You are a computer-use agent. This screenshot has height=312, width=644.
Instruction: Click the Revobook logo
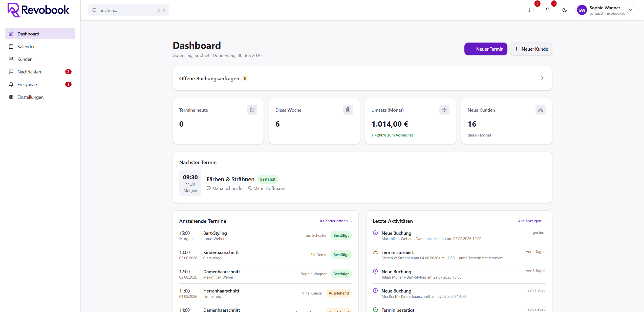[38, 10]
